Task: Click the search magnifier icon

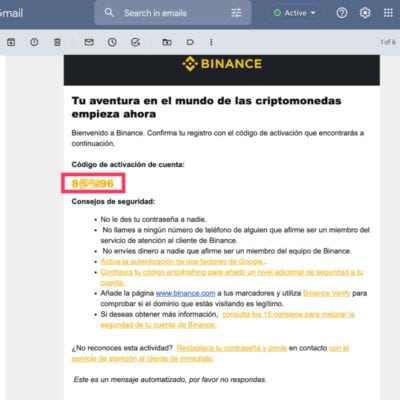Action: click(x=109, y=13)
